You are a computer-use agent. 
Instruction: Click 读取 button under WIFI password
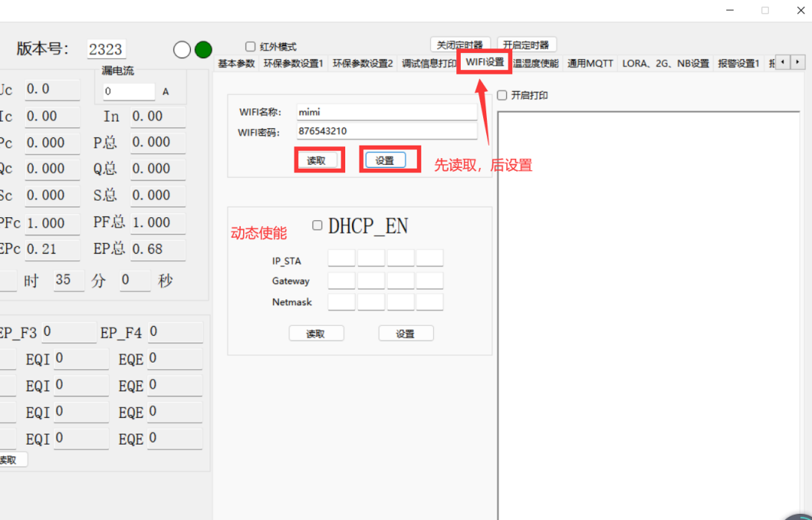[317, 160]
